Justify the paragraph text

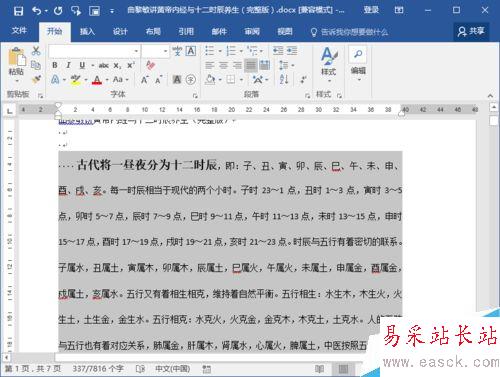point(251,65)
